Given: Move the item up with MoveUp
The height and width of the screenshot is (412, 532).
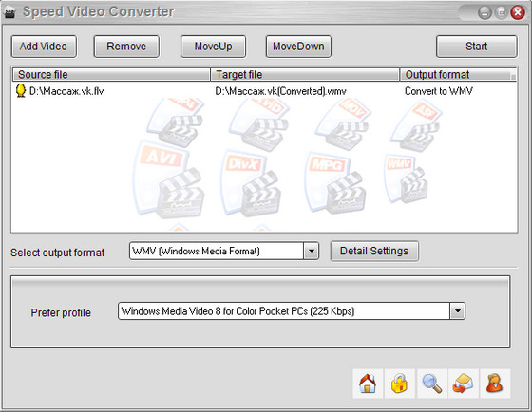Looking at the screenshot, I should click(213, 47).
